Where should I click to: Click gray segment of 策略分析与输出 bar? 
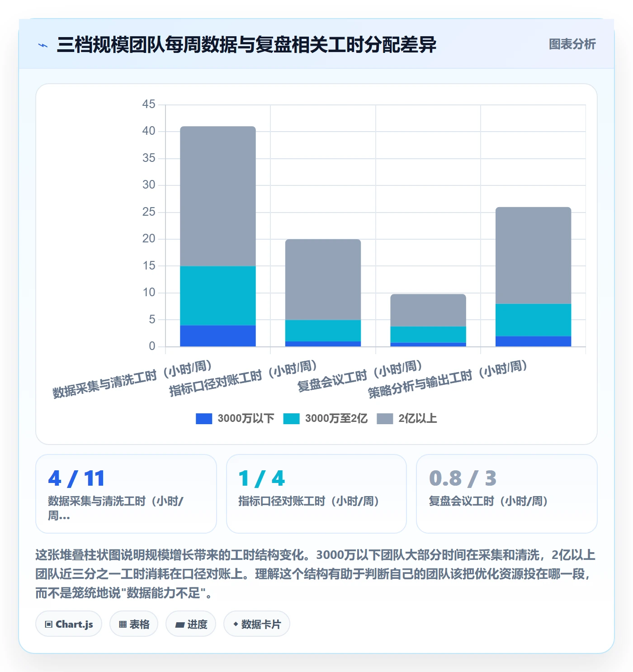click(534, 256)
